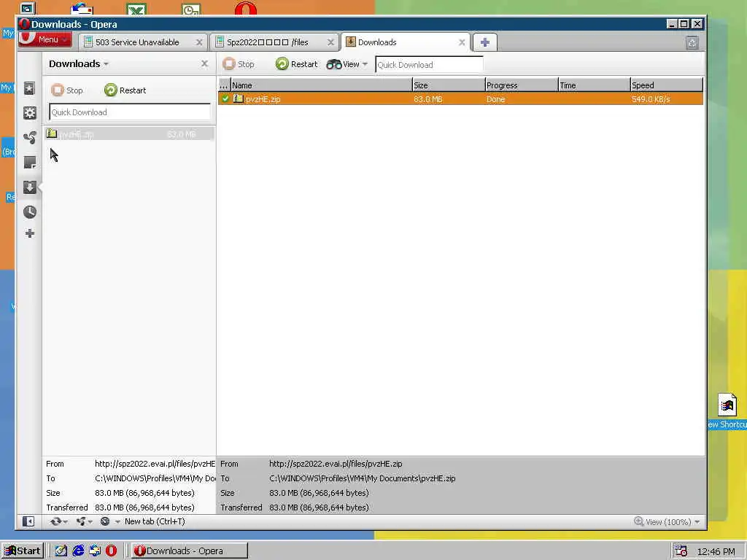
Task: Switch to 503 Service Unavailable tab
Action: point(137,42)
